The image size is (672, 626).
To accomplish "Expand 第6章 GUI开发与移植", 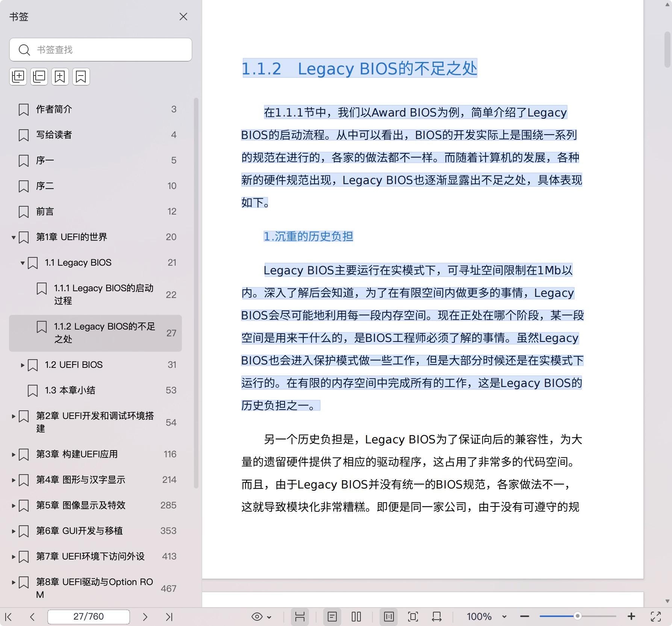I will tap(14, 531).
